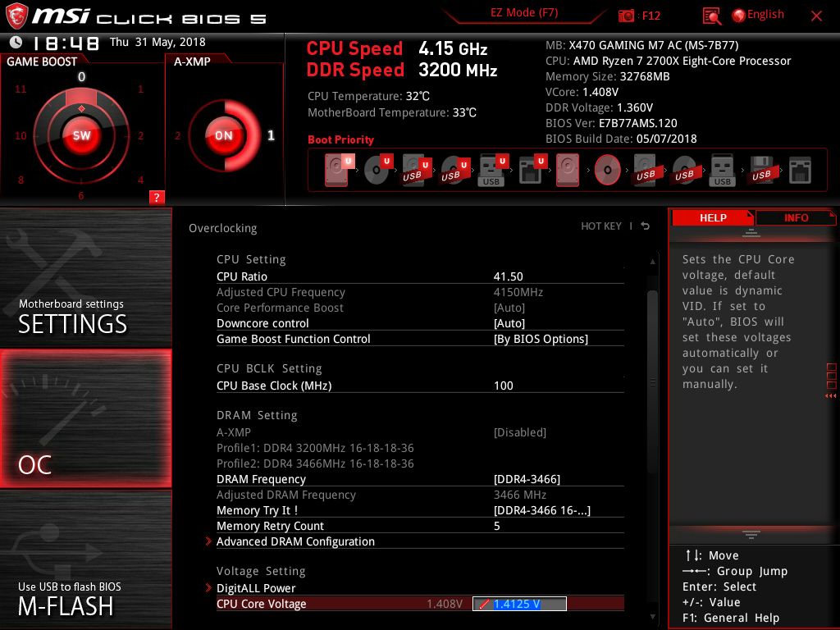The width and height of the screenshot is (840, 630).
Task: Switch to the INFO tab
Action: pyautogui.click(x=796, y=217)
